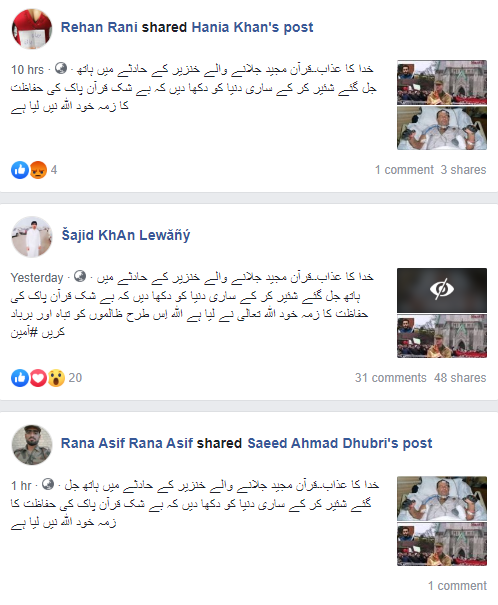Screen dimensions: 498x605
Task: View the 48 shares on Sajid's post
Action: pos(460,378)
